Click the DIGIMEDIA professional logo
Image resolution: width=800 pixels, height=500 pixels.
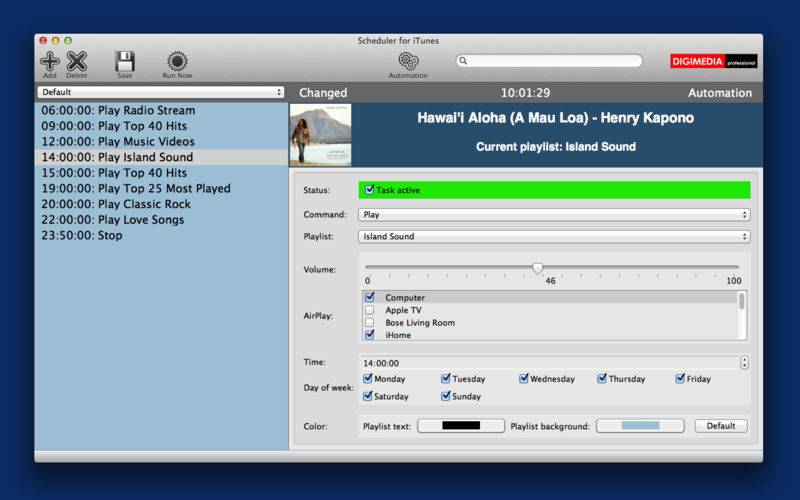coord(713,61)
